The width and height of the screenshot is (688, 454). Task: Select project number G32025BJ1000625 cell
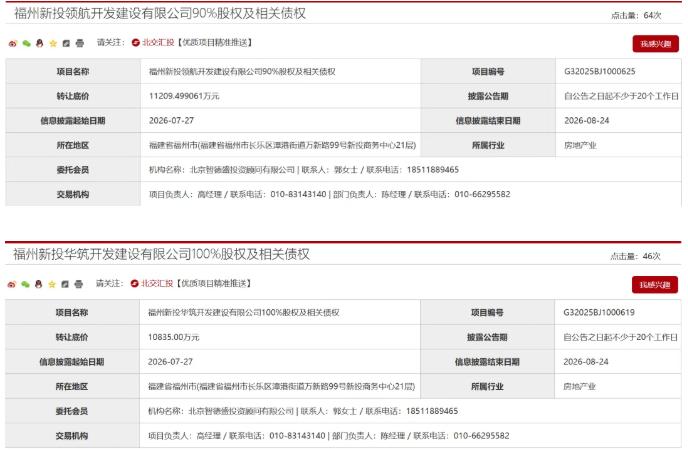point(618,71)
